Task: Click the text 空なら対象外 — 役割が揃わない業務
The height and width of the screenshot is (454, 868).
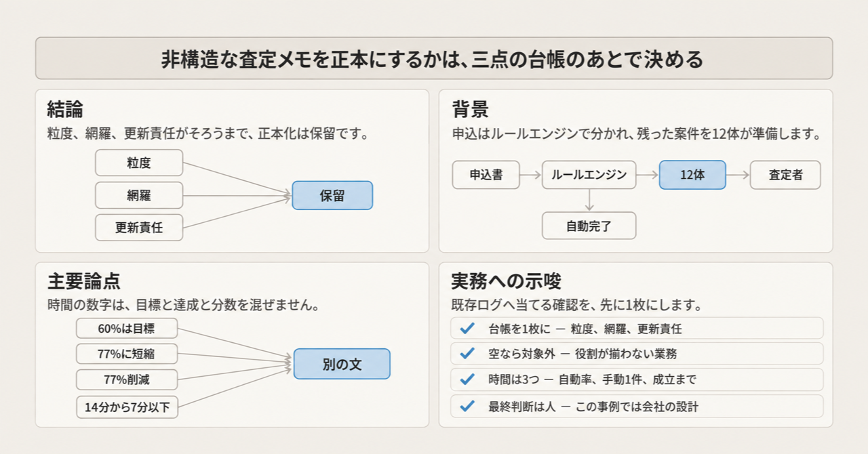Action: [583, 354]
